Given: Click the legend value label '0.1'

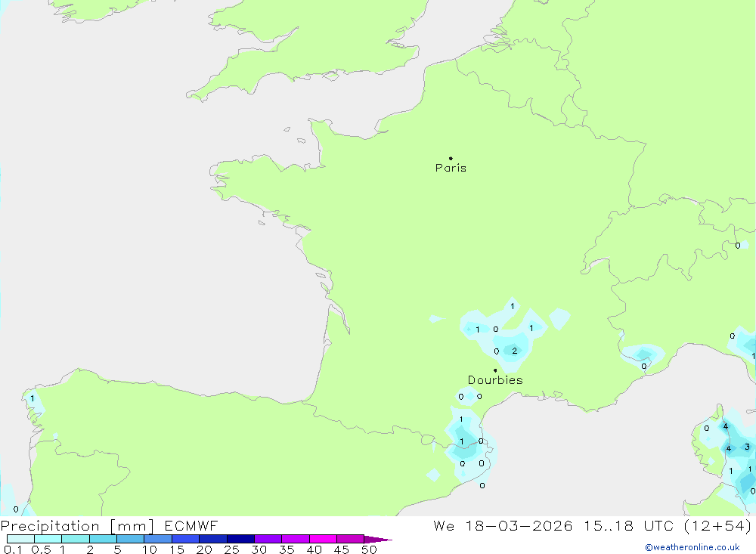Looking at the screenshot, I should (13, 549).
